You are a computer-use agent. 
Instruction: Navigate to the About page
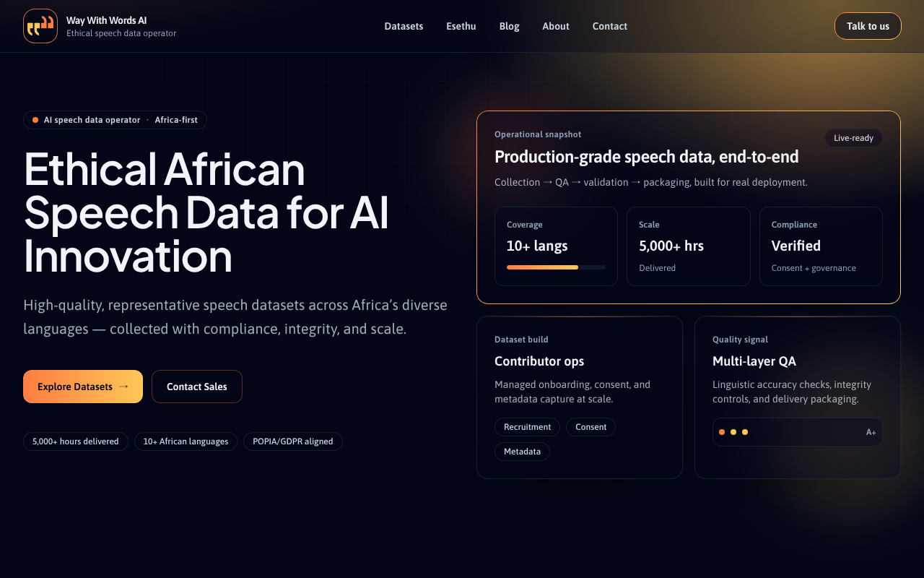[x=556, y=26]
